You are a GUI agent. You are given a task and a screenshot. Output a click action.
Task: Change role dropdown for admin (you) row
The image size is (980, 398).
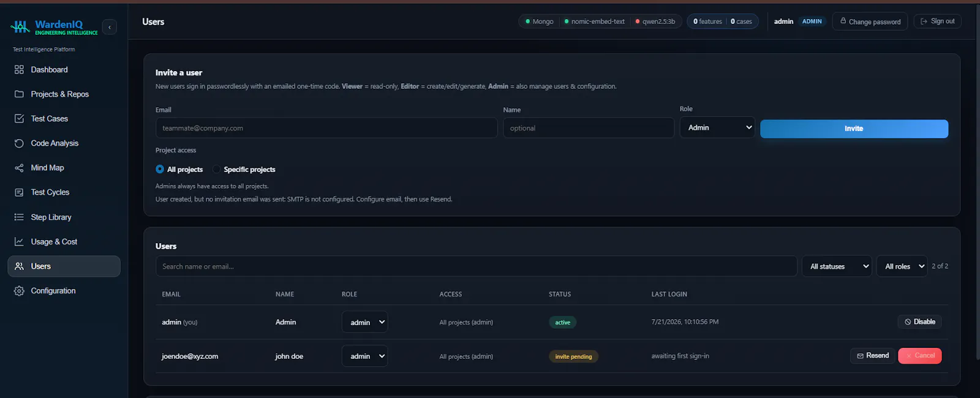click(364, 322)
